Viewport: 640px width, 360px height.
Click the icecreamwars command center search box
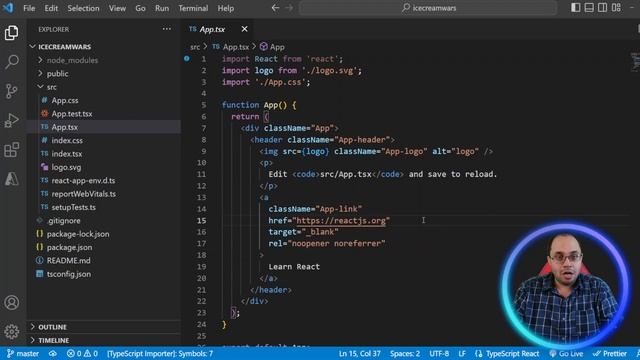[428, 8]
